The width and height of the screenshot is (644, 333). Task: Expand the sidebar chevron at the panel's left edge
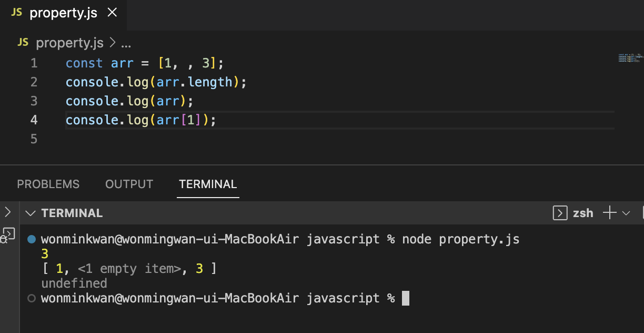point(7,212)
